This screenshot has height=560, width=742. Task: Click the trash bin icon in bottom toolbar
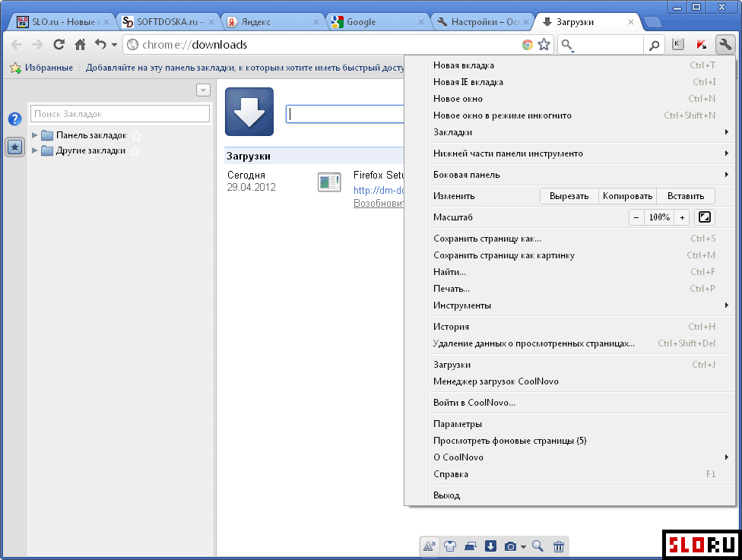[x=559, y=547]
